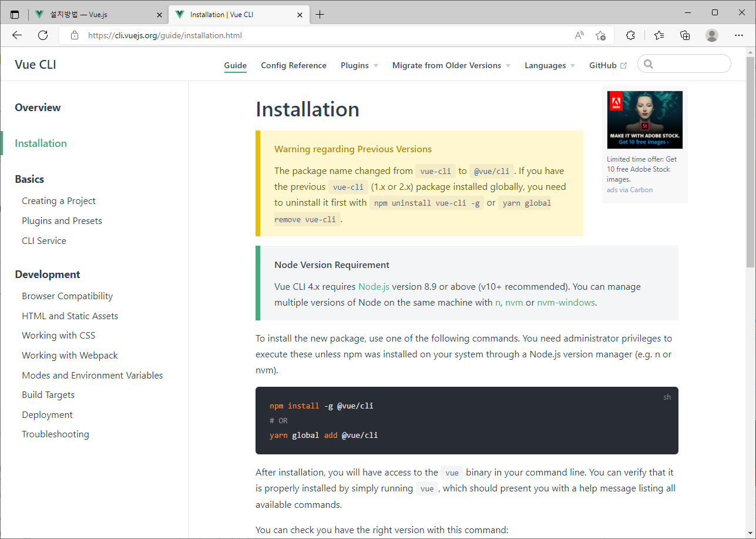
Task: Expand Migrate from Older Versions dropdown
Action: click(x=451, y=65)
